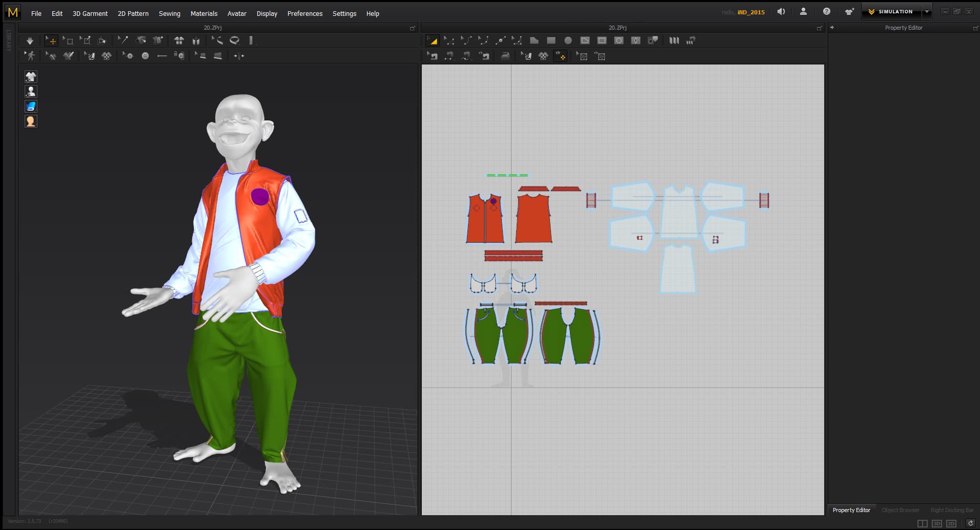Open the 3D Garment menu
The height and width of the screenshot is (530, 980).
tap(90, 14)
